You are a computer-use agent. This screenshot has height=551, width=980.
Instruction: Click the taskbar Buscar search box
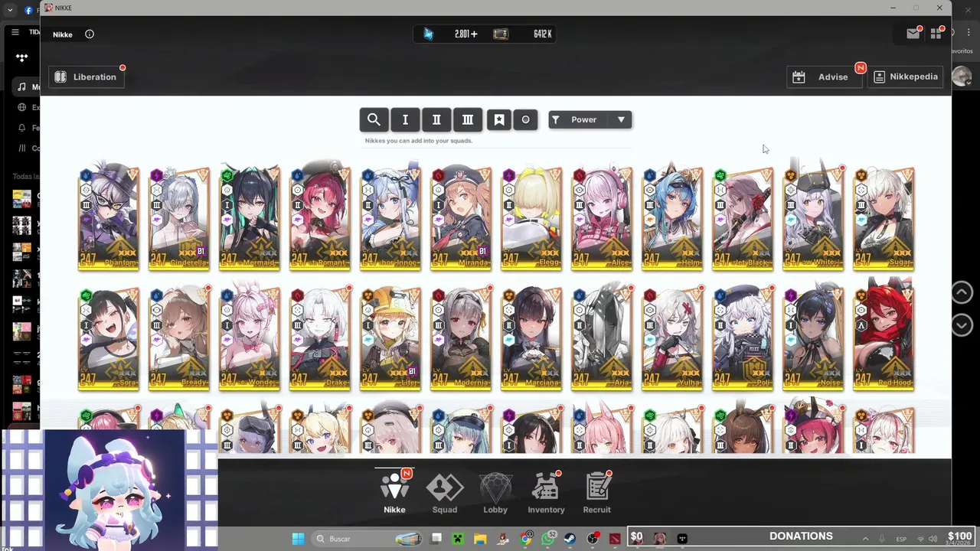coord(368,539)
